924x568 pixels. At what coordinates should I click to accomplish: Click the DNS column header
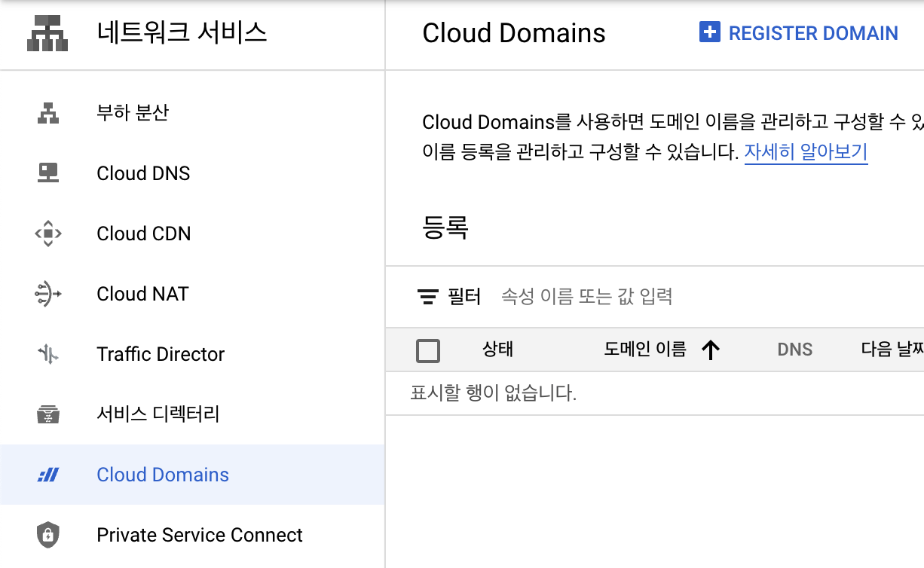tap(795, 350)
